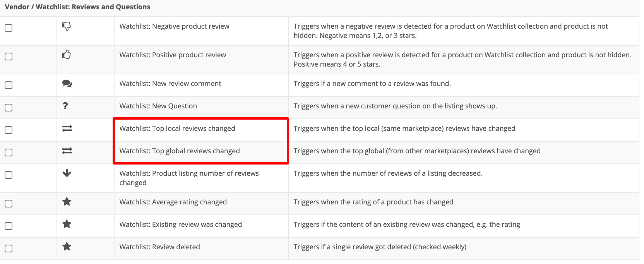Click the 'Watchlist: Average rating changed' label

(173, 202)
